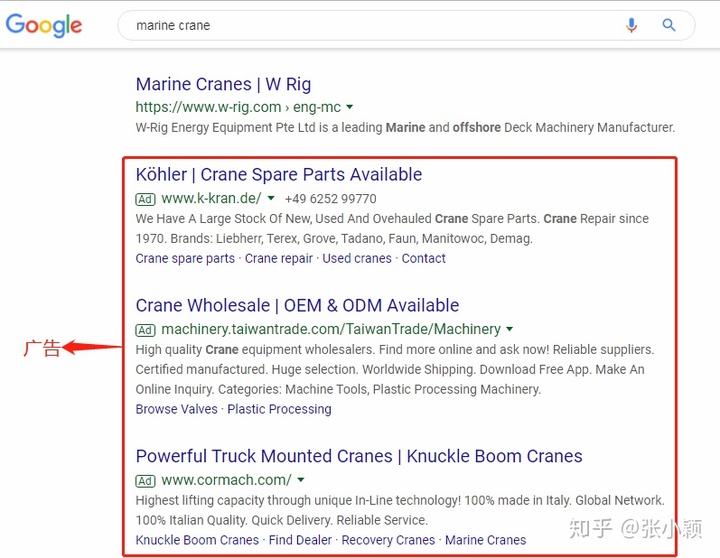The width and height of the screenshot is (720, 558).
Task: Open Crane Wholesale OEM & ODM Available ad
Action: pyautogui.click(x=297, y=305)
